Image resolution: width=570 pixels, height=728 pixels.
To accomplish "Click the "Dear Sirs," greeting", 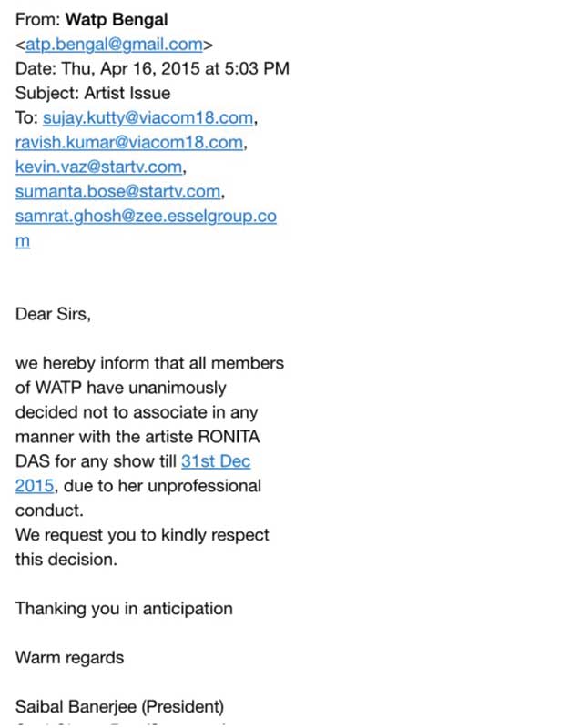I will (54, 314).
